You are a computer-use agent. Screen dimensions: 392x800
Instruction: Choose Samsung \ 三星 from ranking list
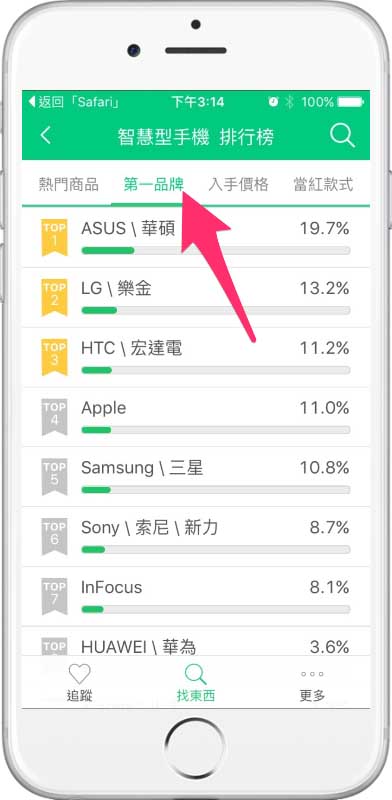(x=196, y=477)
